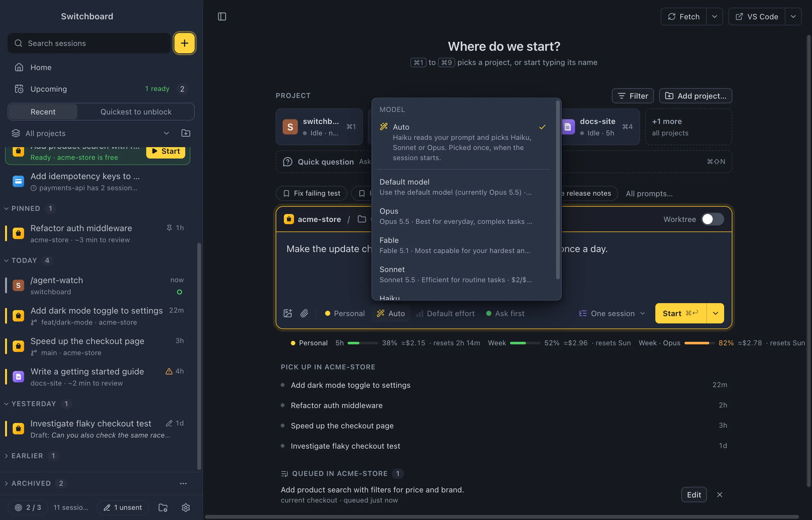The height and width of the screenshot is (520, 812).
Task: Edit the queued product search prompt
Action: tap(694, 495)
